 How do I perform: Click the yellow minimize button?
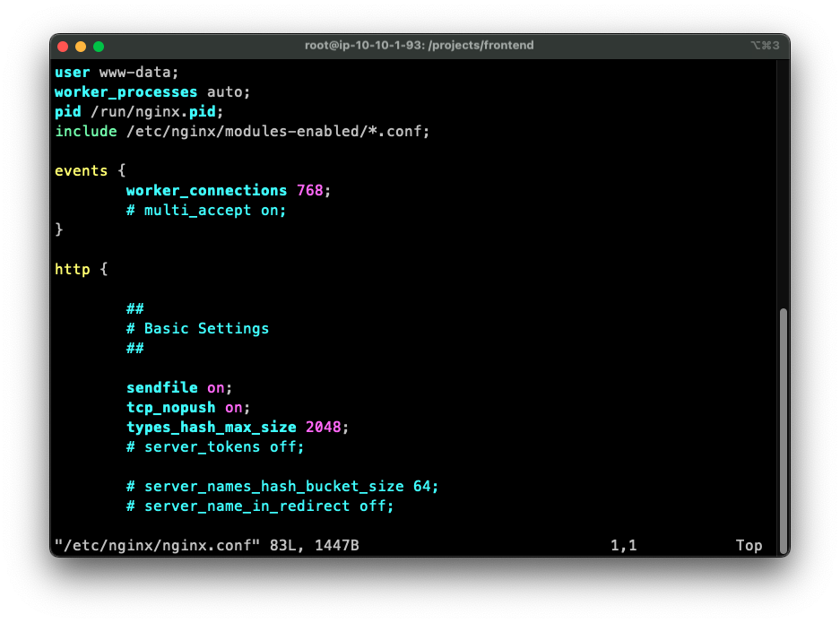(x=79, y=45)
